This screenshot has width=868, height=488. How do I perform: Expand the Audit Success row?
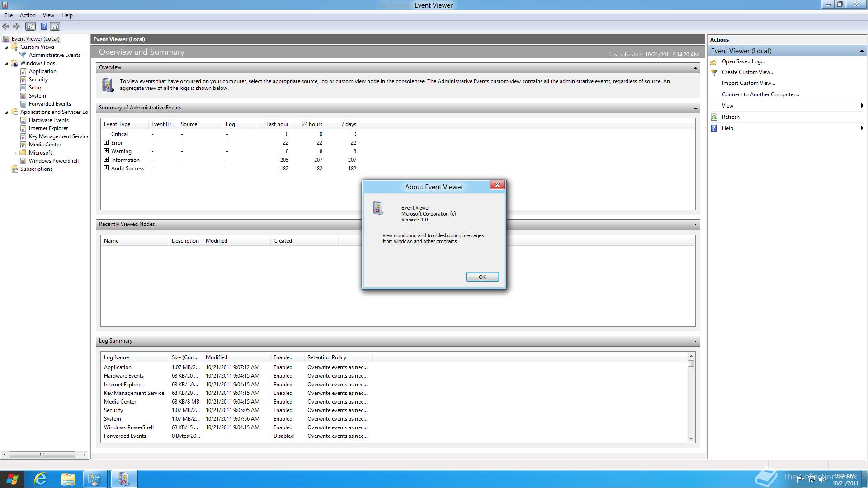pyautogui.click(x=106, y=168)
